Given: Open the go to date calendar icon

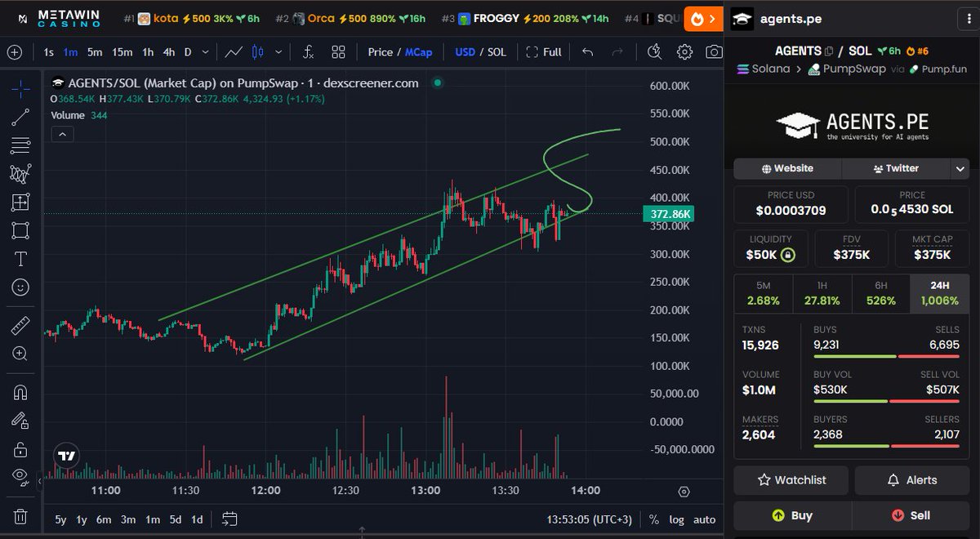Looking at the screenshot, I should (x=229, y=519).
